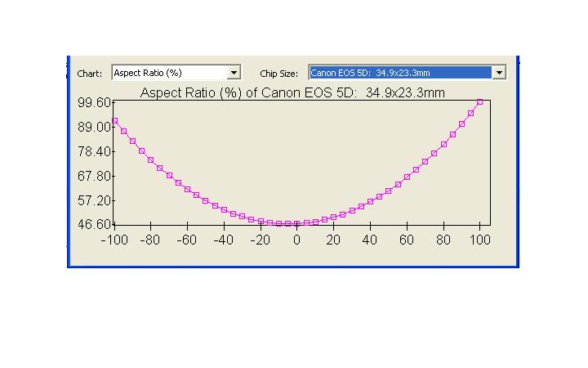Image resolution: width=588 pixels, height=368 pixels.
Task: Expand the Chip Size dropdown arrow
Action: (x=499, y=73)
